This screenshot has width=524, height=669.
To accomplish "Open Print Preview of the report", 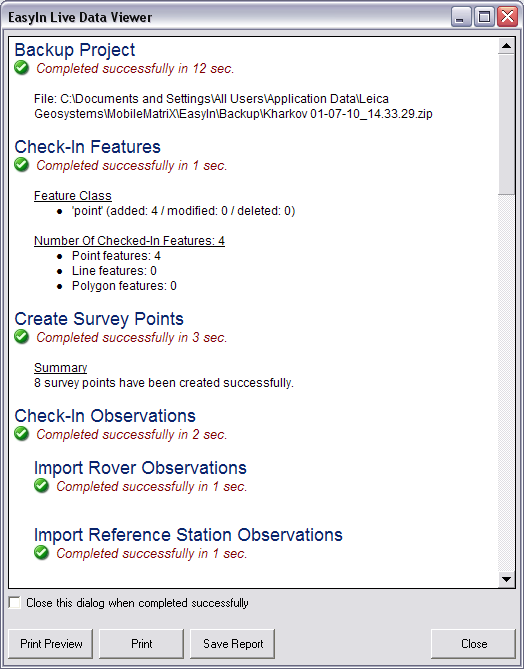I will [51, 643].
